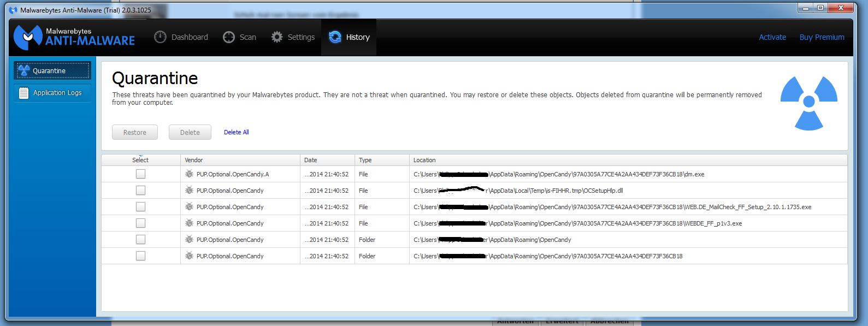The image size is (868, 326).
Task: Click bug icon on WEBDE_FF_p1v3.exe row
Action: (x=189, y=223)
